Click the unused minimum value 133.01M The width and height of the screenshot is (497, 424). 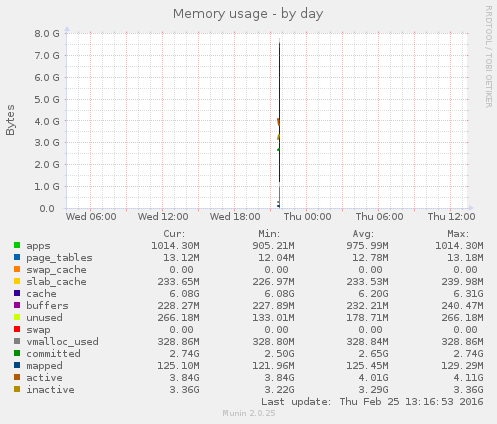click(x=273, y=318)
